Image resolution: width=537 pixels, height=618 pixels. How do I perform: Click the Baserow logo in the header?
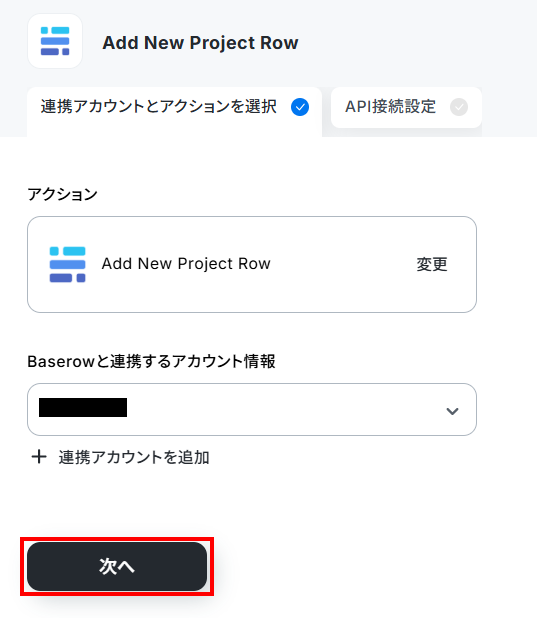pos(55,41)
